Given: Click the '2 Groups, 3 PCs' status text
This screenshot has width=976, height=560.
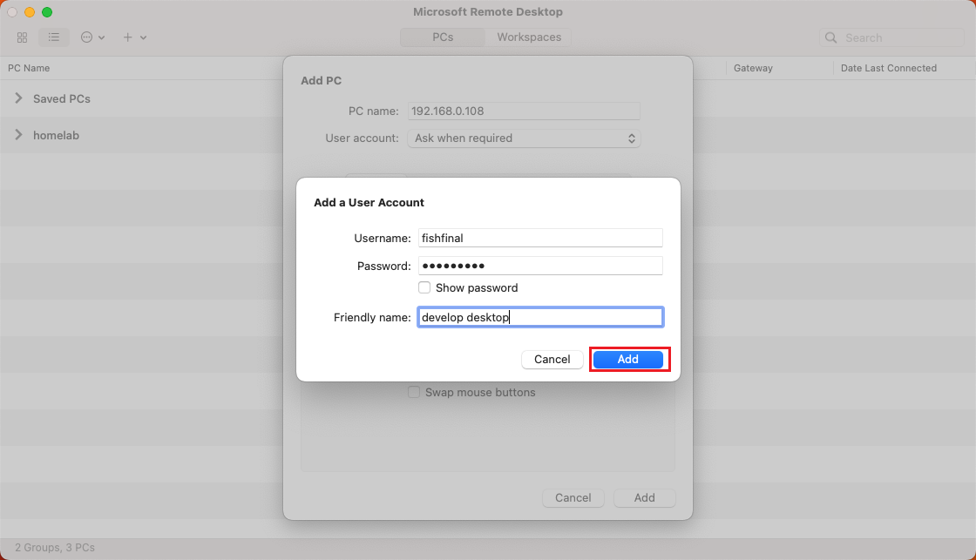Looking at the screenshot, I should point(55,548).
